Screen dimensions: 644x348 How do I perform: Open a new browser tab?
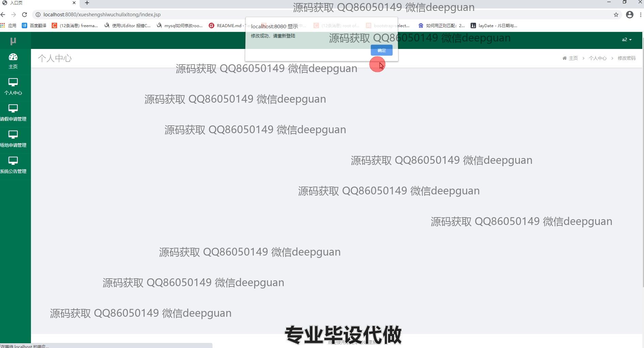pyautogui.click(x=87, y=3)
